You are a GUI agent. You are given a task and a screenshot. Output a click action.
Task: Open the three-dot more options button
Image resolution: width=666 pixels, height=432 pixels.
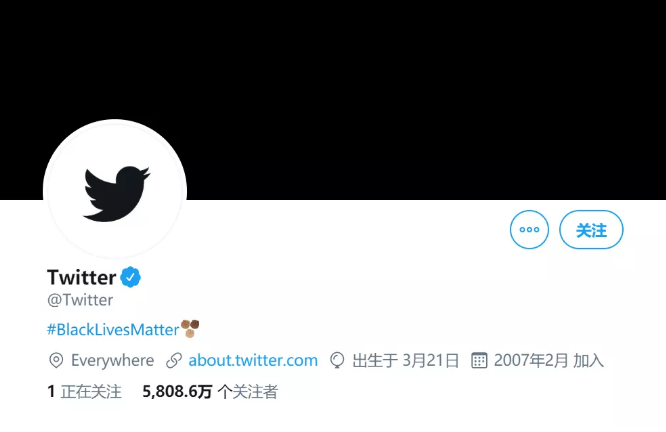[x=529, y=230]
